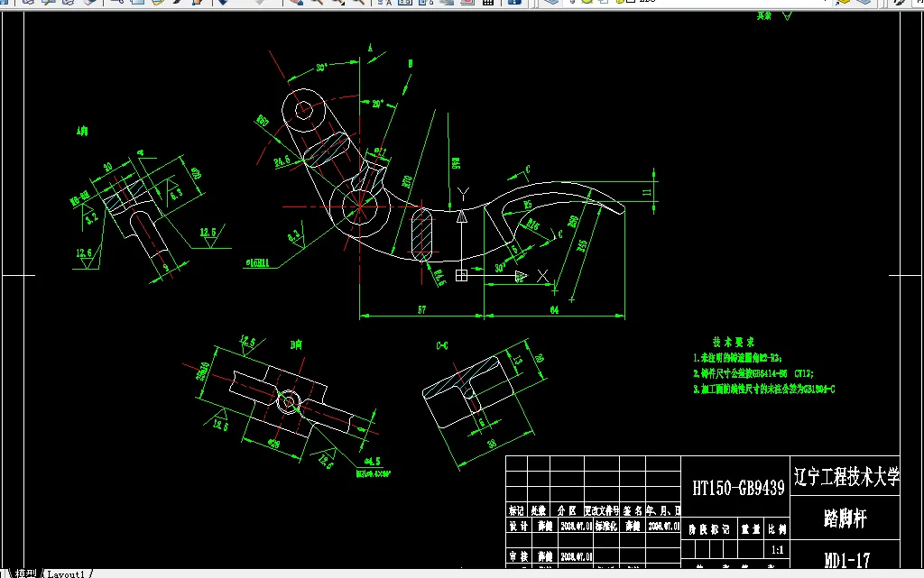Click the drawing number MD1-17
The width and height of the screenshot is (924, 578).
pyautogui.click(x=846, y=560)
